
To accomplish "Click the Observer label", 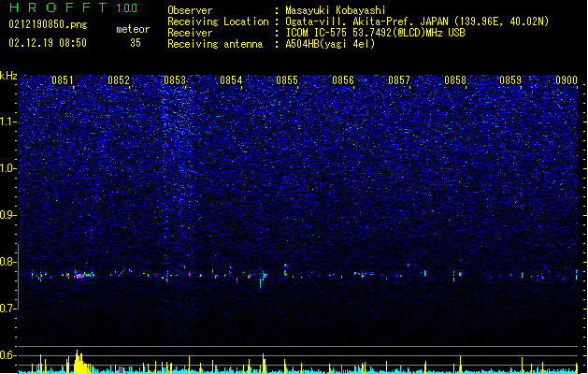I will (x=190, y=10).
